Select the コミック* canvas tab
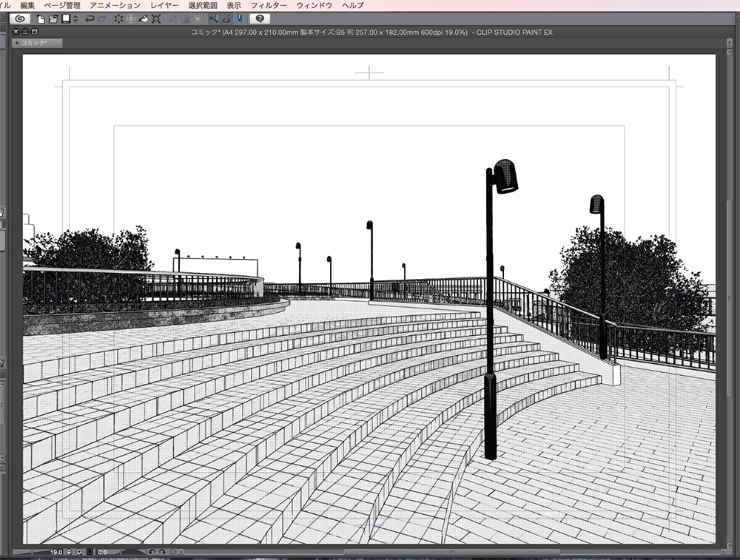The width and height of the screenshot is (740, 560). [37, 43]
